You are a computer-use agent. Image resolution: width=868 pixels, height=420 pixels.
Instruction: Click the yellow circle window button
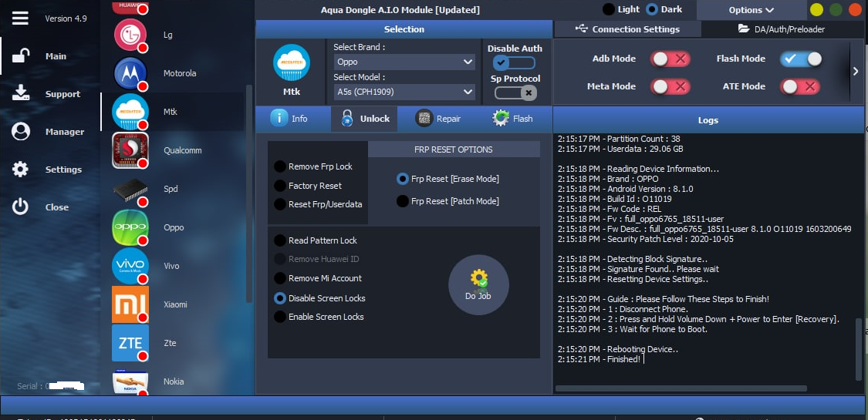[816, 9]
